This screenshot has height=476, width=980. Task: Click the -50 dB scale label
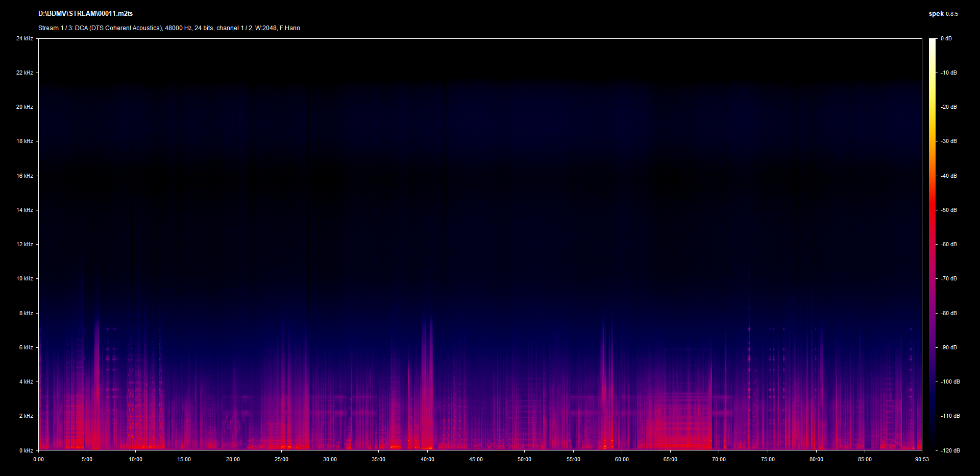pos(948,210)
